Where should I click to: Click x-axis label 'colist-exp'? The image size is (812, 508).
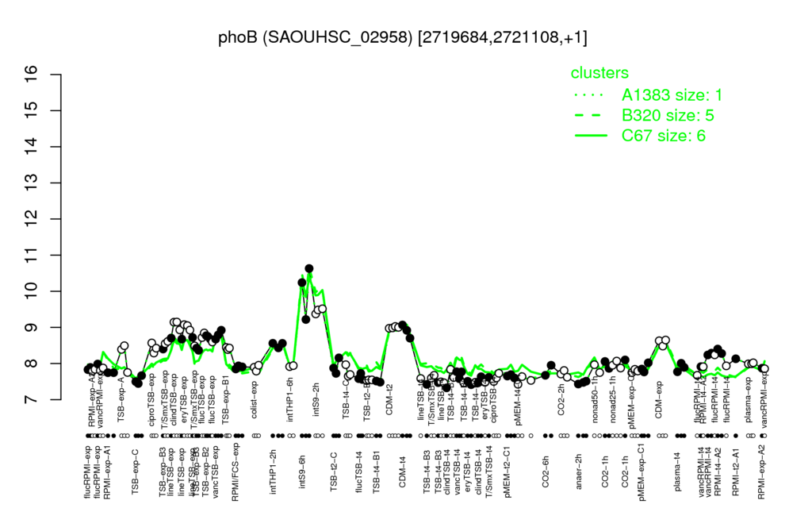255,400
